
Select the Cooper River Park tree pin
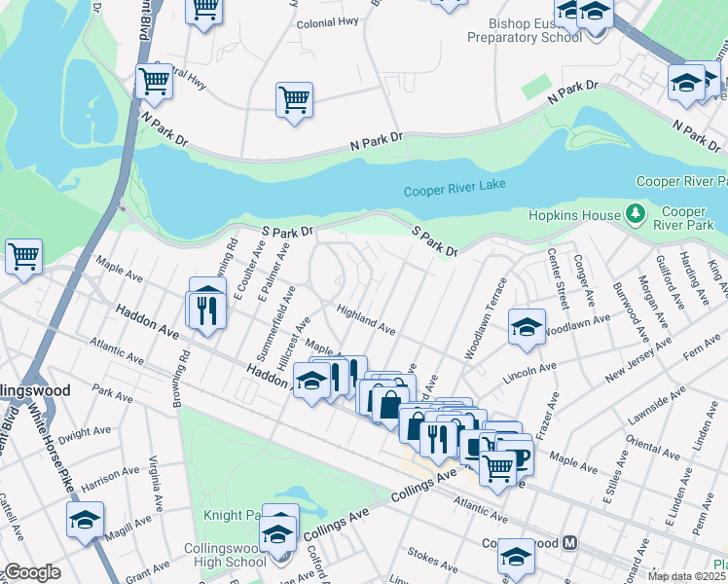(636, 214)
